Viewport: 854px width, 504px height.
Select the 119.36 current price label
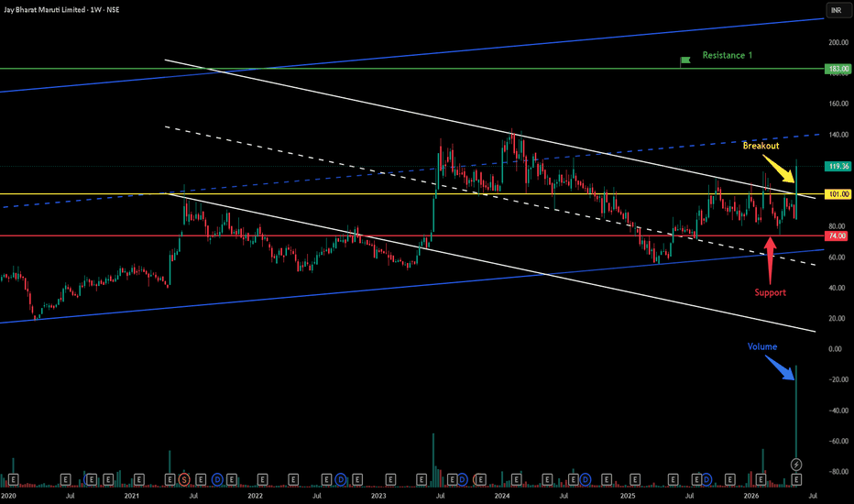838,166
